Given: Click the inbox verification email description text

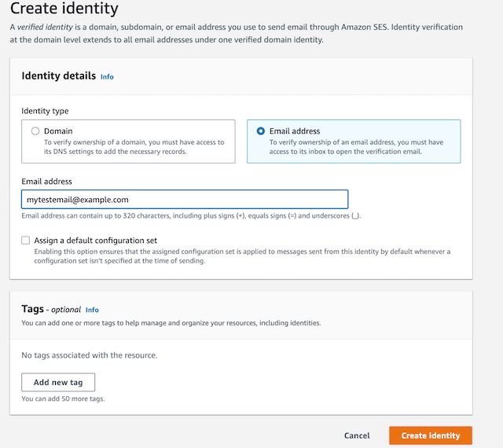Looking at the screenshot, I should (x=356, y=147).
